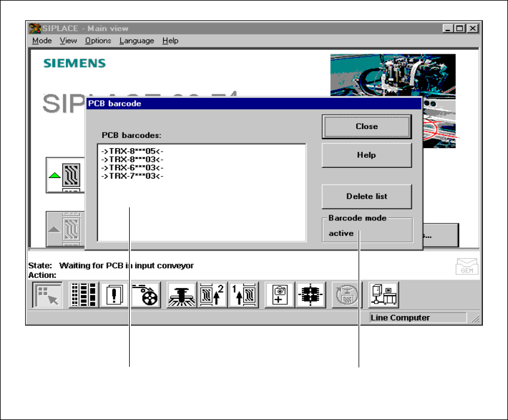Viewport: 508px width, 420px height.
Task: Open the feeder table grid icon
Action: pos(84,295)
